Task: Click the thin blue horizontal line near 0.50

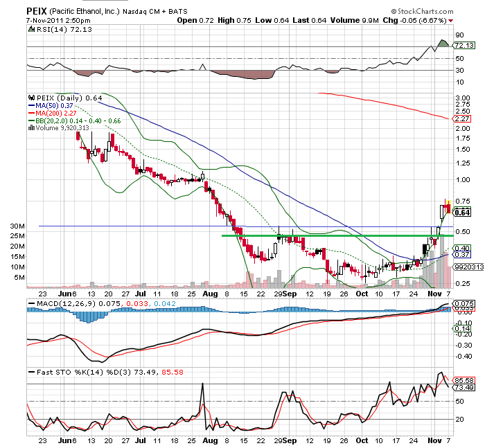Action: (246, 226)
